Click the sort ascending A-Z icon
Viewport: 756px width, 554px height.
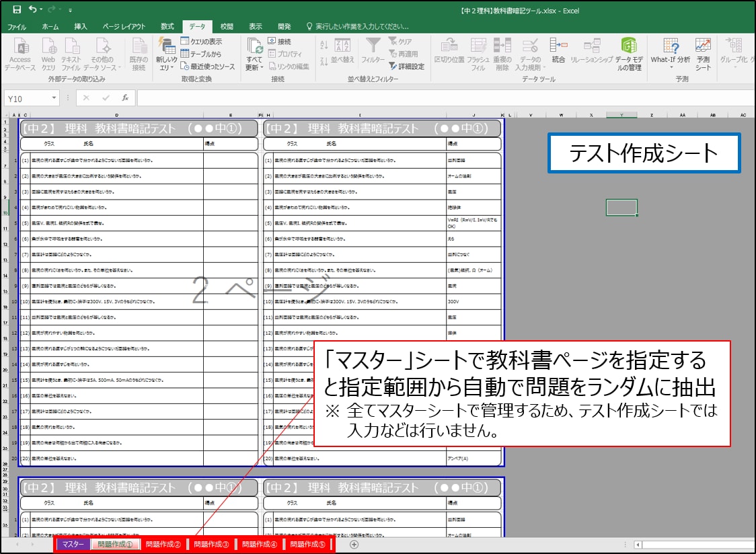(324, 45)
